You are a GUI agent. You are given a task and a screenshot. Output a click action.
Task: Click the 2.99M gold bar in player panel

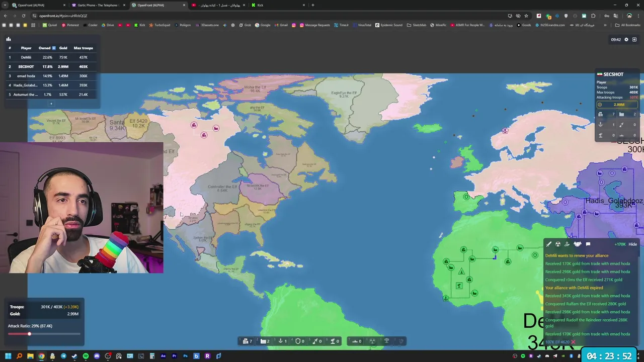point(617,105)
